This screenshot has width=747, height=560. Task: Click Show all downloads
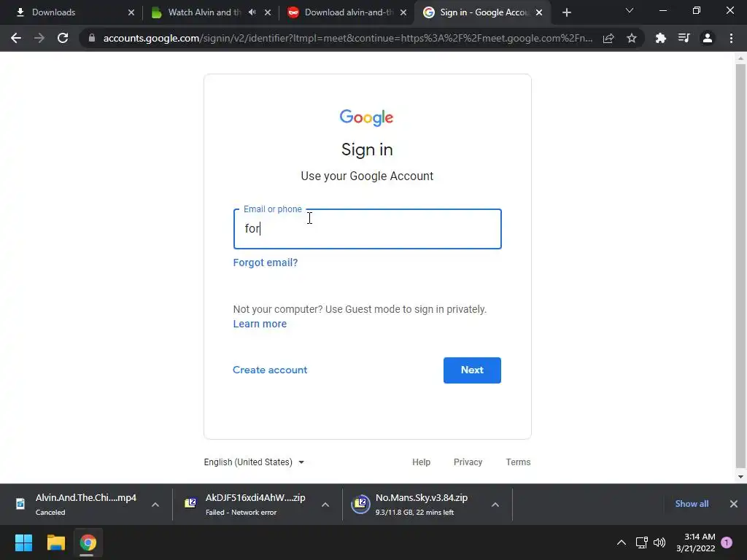point(692,504)
